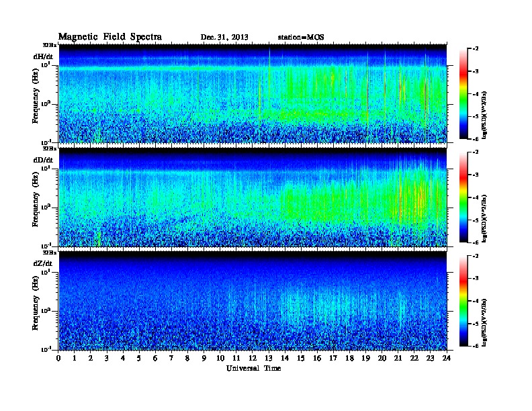Click hour 19 on time axis

coord(365,359)
